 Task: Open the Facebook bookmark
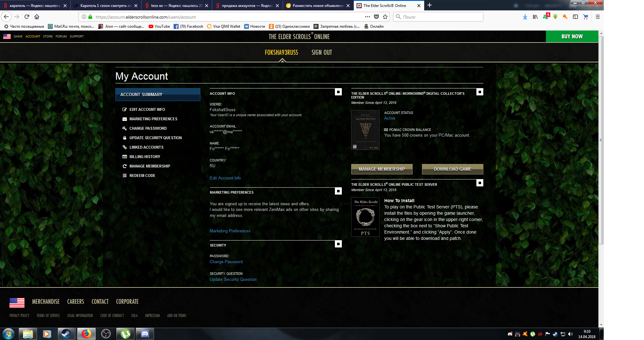[188, 26]
